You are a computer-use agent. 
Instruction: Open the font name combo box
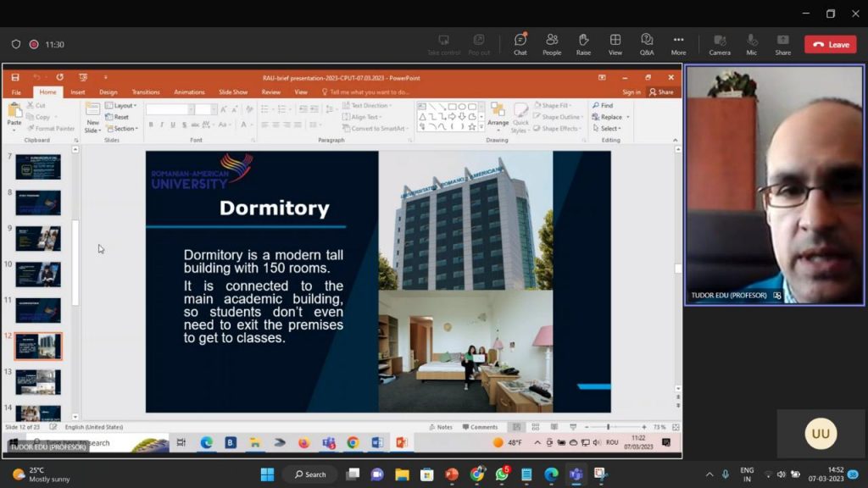point(170,109)
